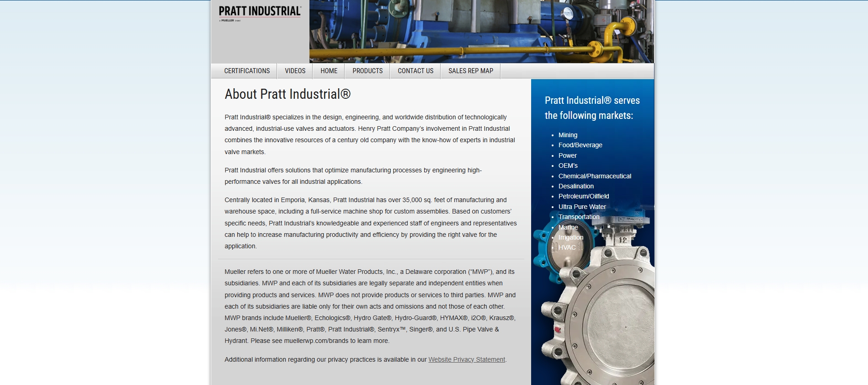Click the paragraph starting 'Mueller refers to one or more'

click(x=371, y=306)
